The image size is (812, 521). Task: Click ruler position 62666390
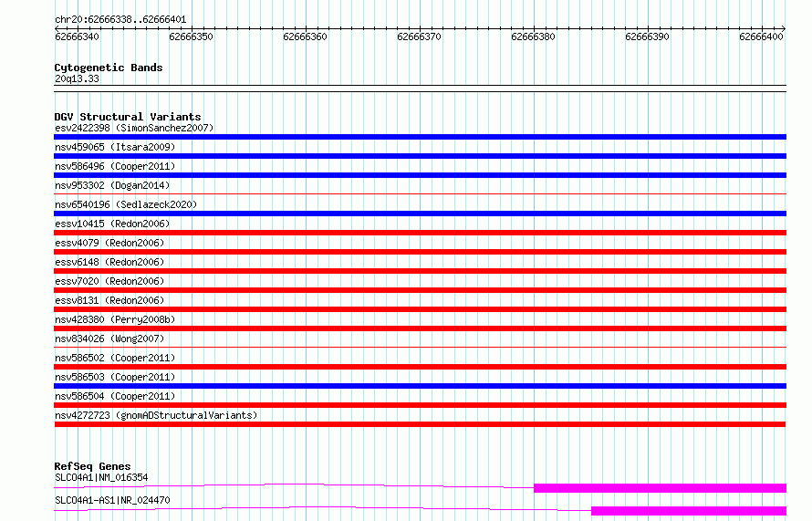click(648, 36)
